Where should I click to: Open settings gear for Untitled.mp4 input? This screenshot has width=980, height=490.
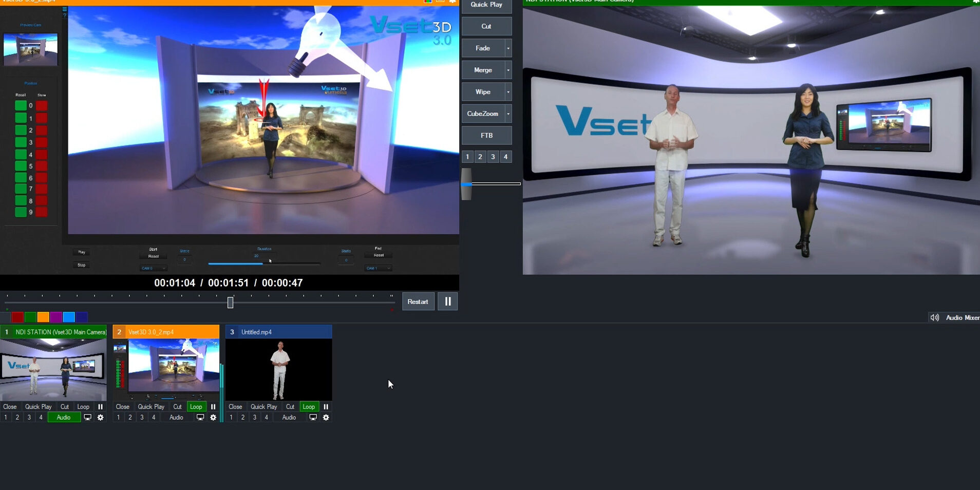326,418
